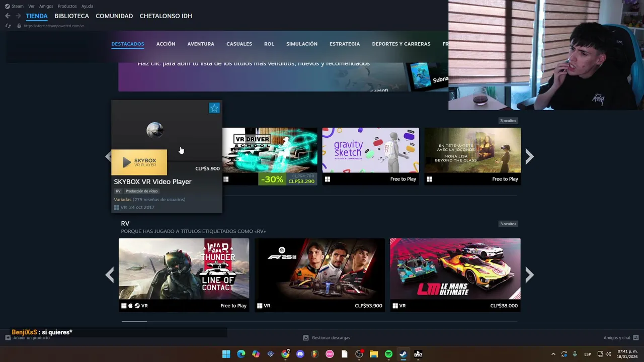The height and width of the screenshot is (362, 644).
Task: Select the ROL category
Action: tap(269, 44)
